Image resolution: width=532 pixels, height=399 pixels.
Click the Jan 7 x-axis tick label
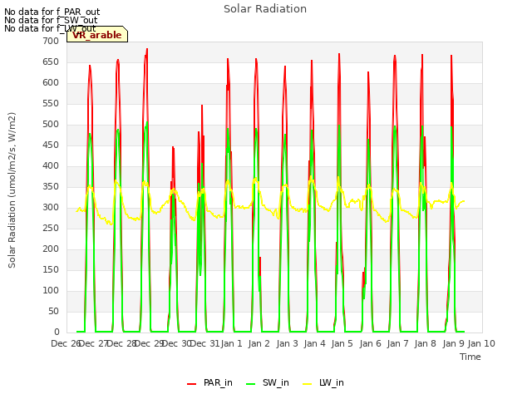click(x=397, y=343)
